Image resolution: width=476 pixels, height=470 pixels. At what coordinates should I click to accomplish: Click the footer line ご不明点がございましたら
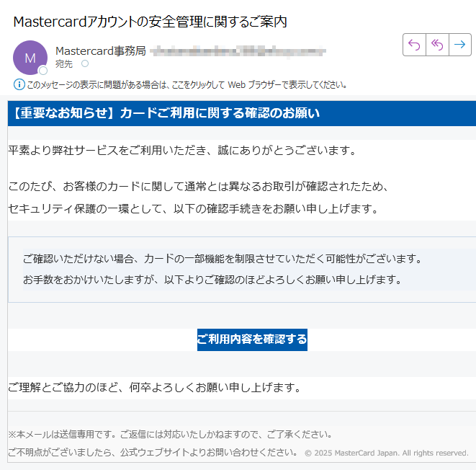(153, 453)
